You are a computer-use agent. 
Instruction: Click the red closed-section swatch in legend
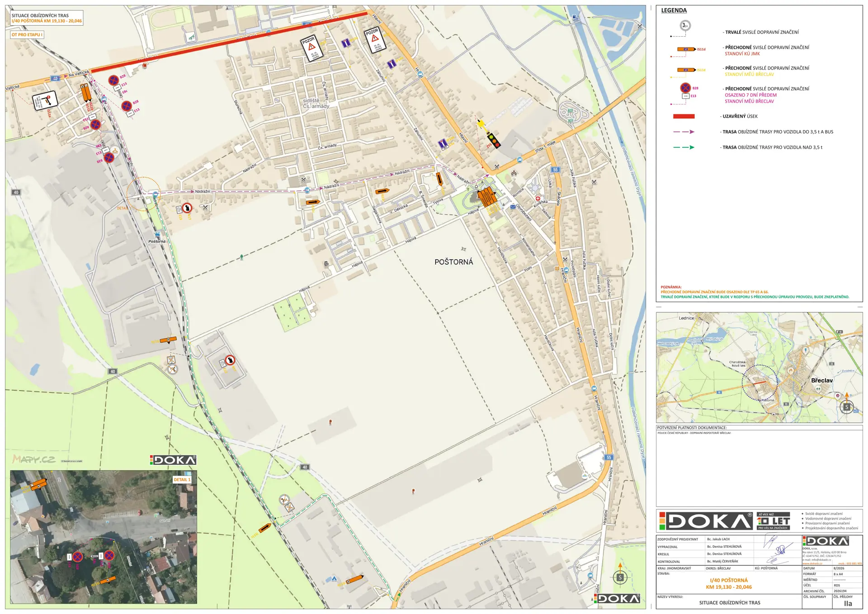[x=684, y=116]
